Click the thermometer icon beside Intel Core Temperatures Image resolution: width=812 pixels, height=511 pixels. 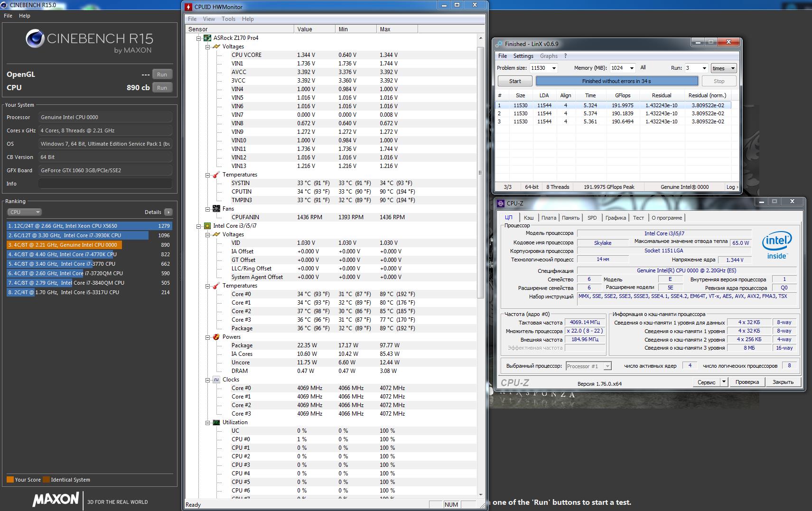point(216,286)
